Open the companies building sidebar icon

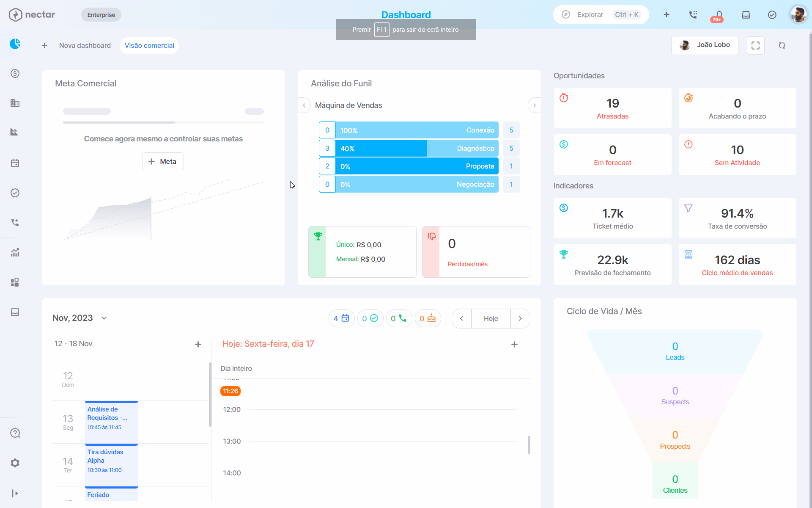(x=15, y=103)
